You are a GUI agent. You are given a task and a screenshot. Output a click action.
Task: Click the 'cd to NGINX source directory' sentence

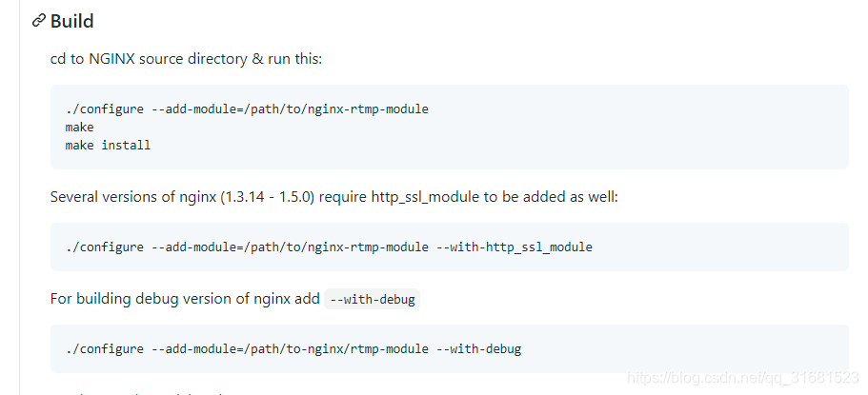tap(149, 59)
